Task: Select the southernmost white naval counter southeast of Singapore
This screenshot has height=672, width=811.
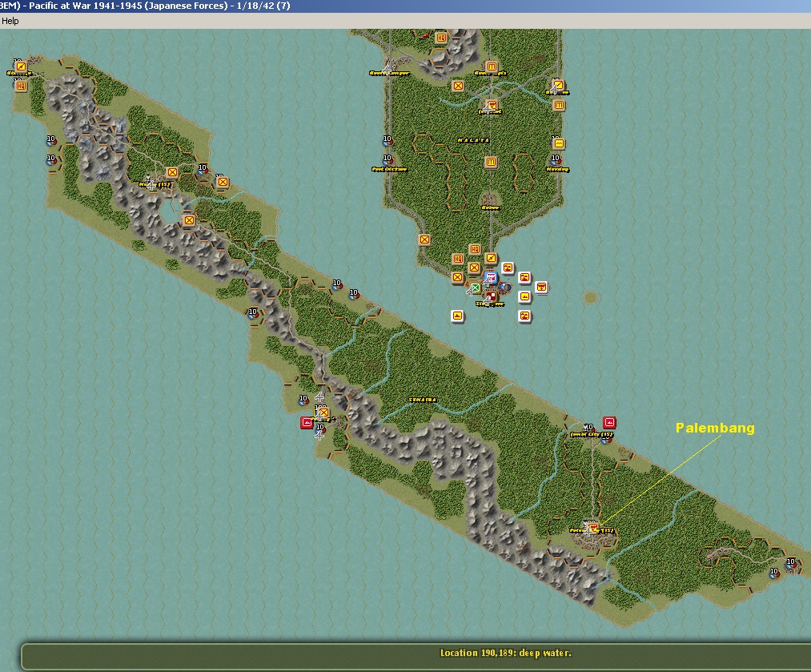Action: click(x=524, y=316)
